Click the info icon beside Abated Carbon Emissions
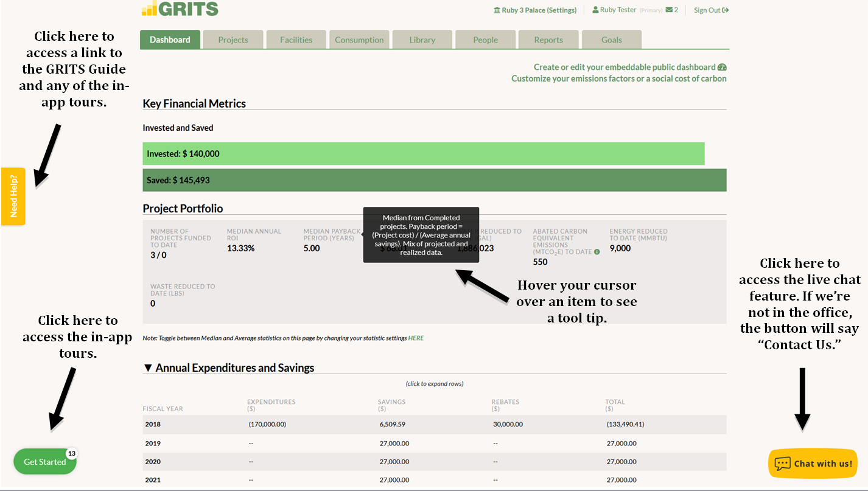The width and height of the screenshot is (868, 491). [x=597, y=252]
